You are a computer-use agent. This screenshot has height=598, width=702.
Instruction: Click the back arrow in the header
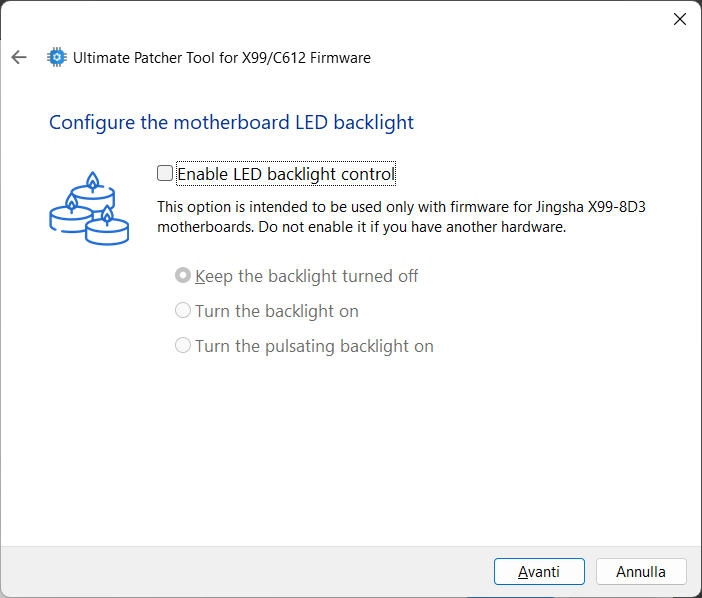click(x=19, y=57)
